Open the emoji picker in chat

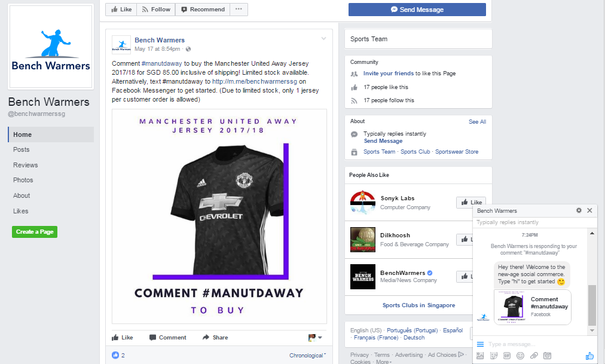click(520, 356)
